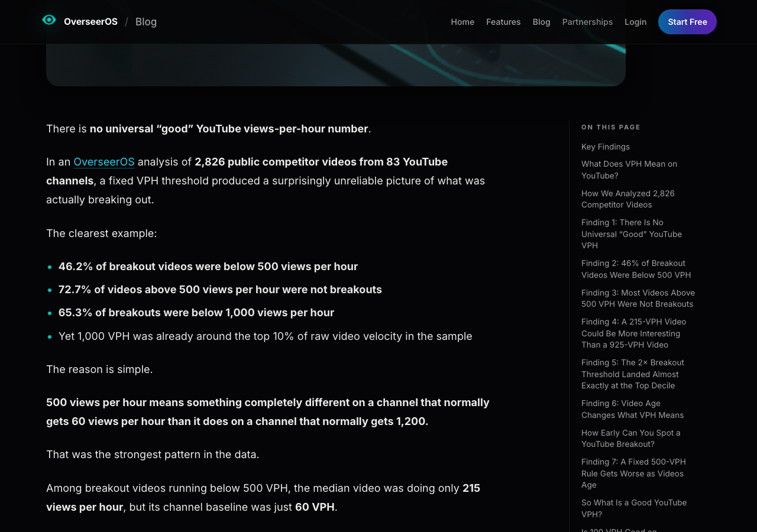Screen dimensions: 757x532
Task: Click the bullet text '46.2% of breakout videos'
Action: tap(208, 267)
